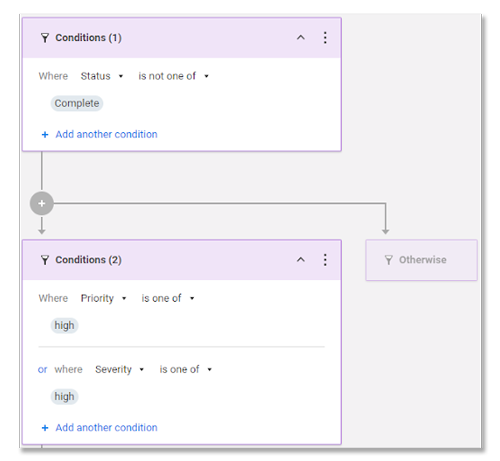The width and height of the screenshot is (500, 461).
Task: Collapse the Conditions (2) block with its chevron
Action: [301, 259]
